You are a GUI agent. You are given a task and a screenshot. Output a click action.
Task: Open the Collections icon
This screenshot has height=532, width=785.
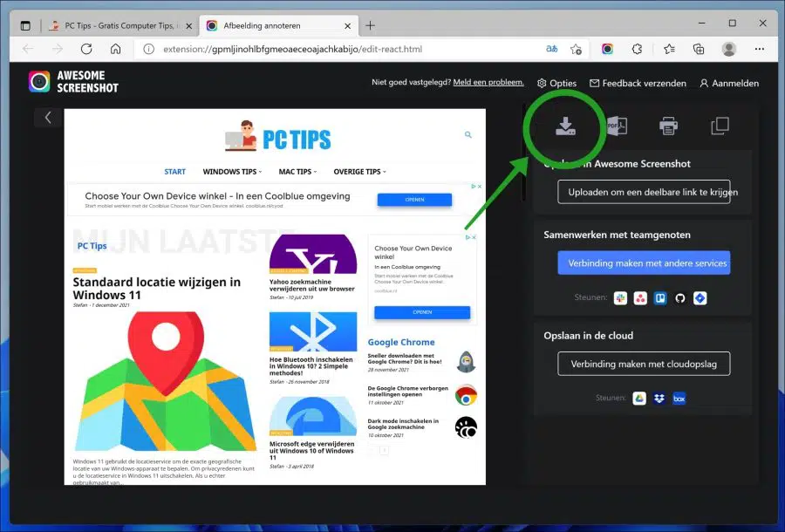(x=699, y=49)
